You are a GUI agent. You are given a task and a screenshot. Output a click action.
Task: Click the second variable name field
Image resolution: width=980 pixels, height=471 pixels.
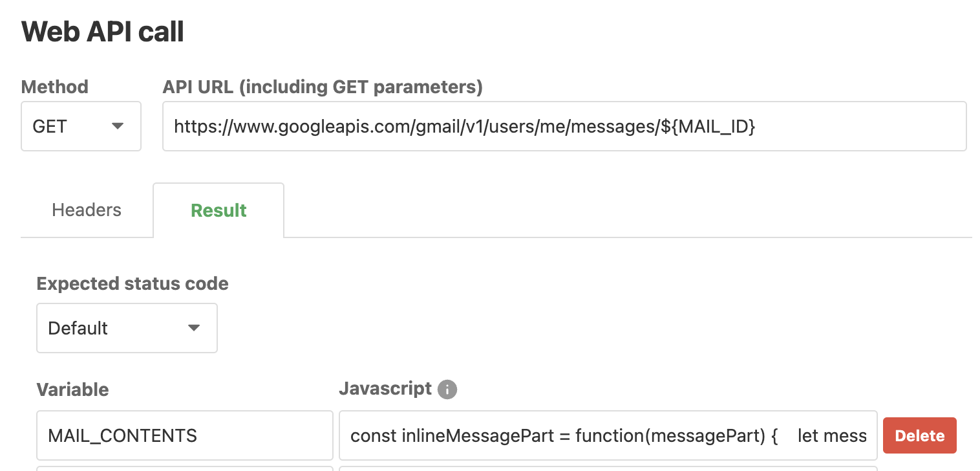pos(184,469)
